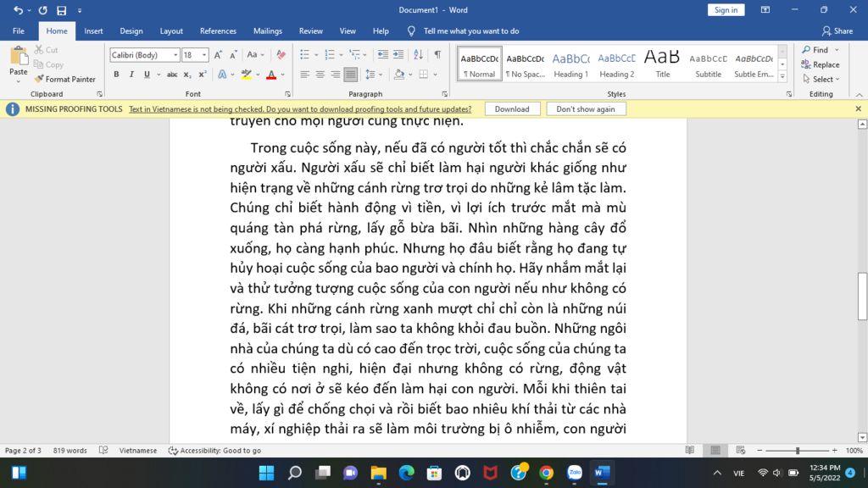Open Google Chrome from taskbar
Viewport: 868px width, 488px height.
(547, 473)
